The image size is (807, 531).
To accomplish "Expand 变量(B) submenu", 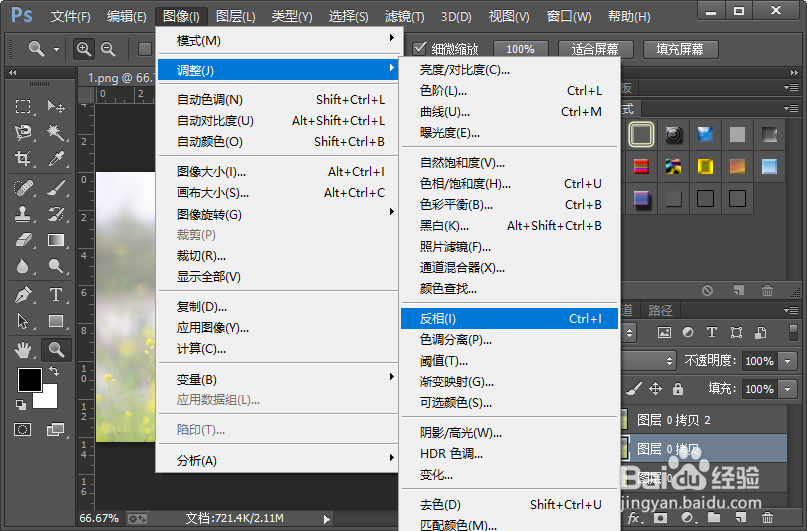I will [278, 379].
